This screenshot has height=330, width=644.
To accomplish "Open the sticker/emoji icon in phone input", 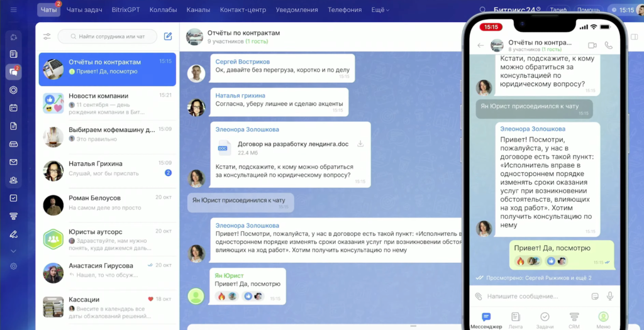I will (595, 296).
